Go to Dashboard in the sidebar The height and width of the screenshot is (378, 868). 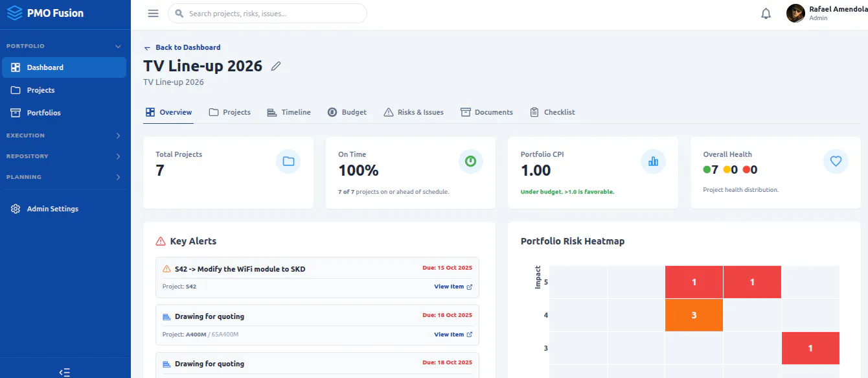64,67
